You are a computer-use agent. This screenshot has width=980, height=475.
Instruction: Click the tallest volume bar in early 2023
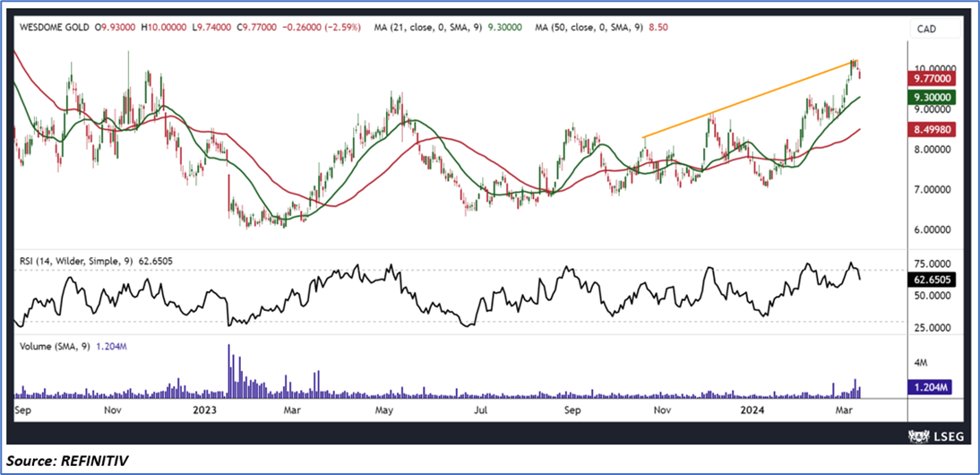(228, 371)
